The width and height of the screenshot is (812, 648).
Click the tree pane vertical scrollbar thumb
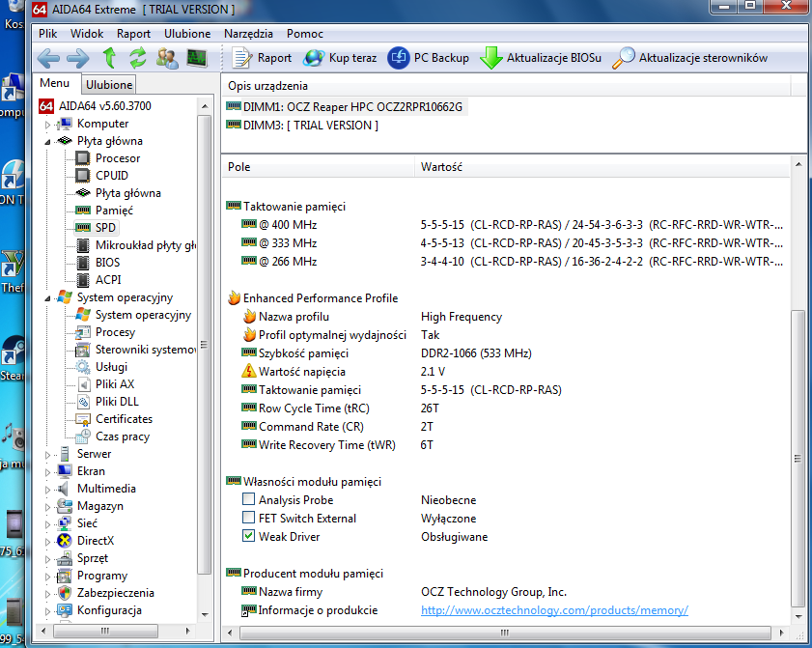[205, 345]
